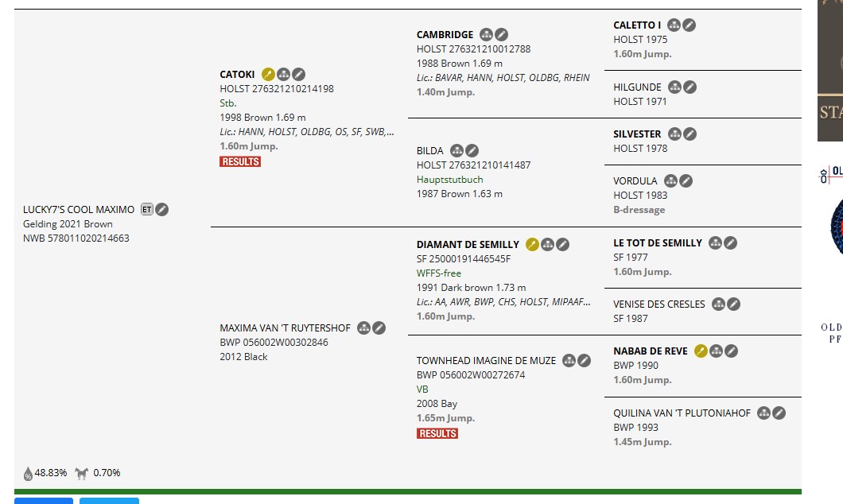The height and width of the screenshot is (504, 843).
Task: Open RESULTS for TOWNHEAD IMAGINE DE MUZE
Action: tap(437, 433)
